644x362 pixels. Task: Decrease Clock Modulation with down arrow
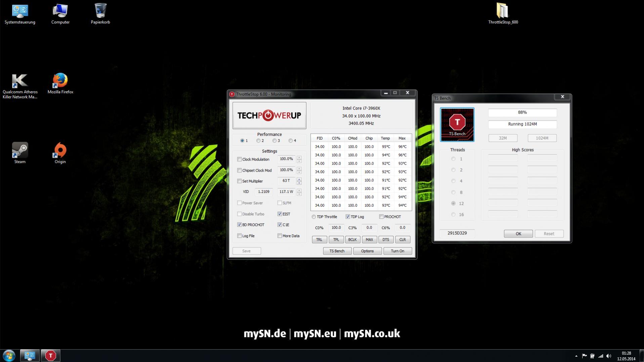click(x=299, y=161)
